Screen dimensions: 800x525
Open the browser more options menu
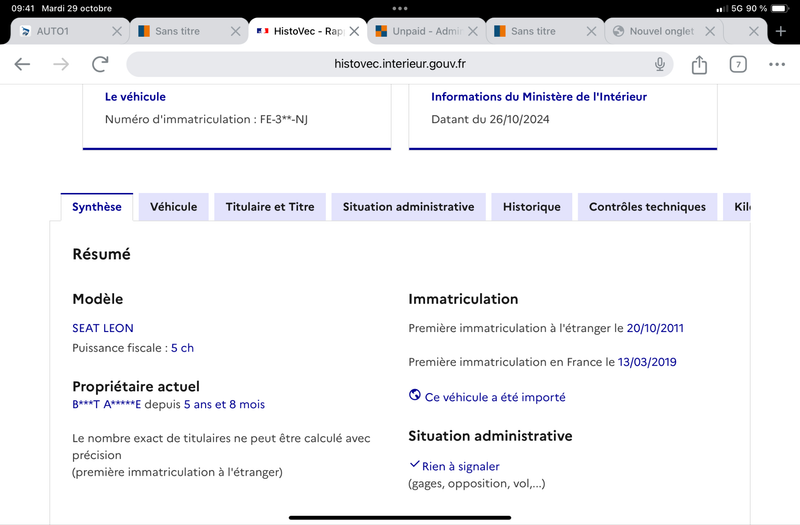click(x=777, y=64)
